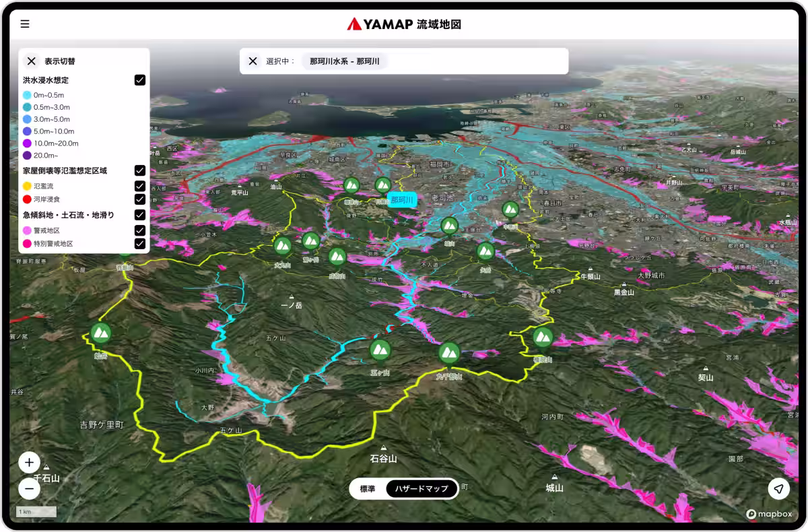Screen dimensions: 808x532
Task: Select the 大丸山 mountain marker
Action: coord(283,245)
